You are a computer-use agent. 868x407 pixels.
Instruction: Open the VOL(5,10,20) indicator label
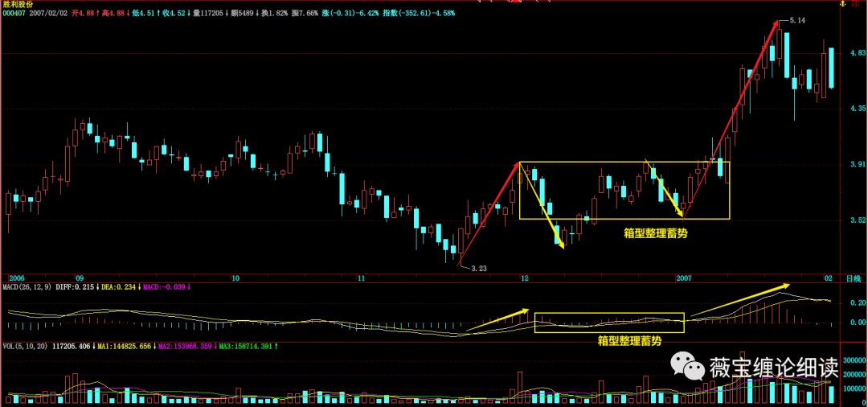24,346
